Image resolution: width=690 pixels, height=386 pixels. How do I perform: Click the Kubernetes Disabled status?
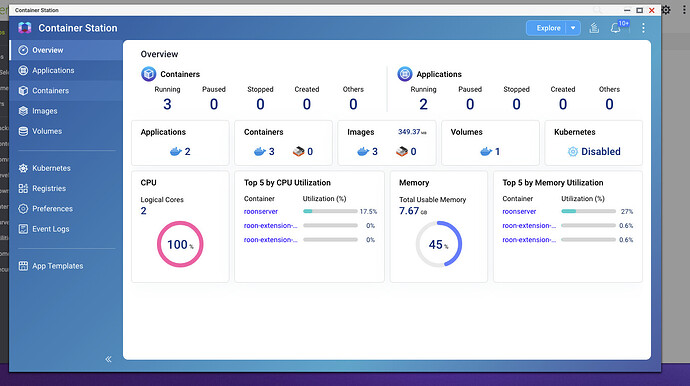(601, 152)
